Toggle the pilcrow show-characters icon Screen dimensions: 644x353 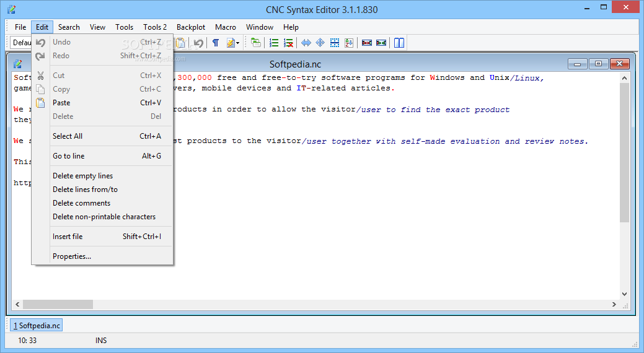pyautogui.click(x=216, y=43)
